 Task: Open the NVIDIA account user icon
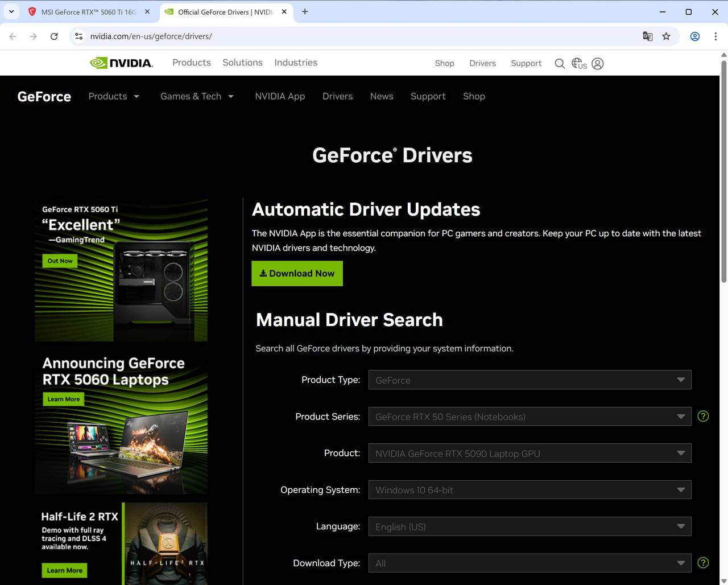point(598,64)
